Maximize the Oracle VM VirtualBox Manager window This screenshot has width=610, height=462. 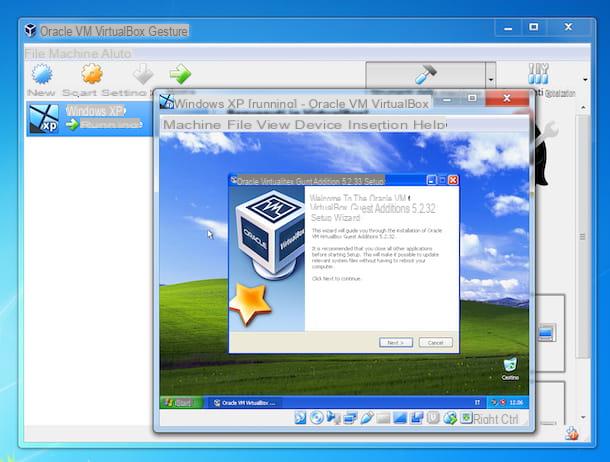[x=534, y=27]
